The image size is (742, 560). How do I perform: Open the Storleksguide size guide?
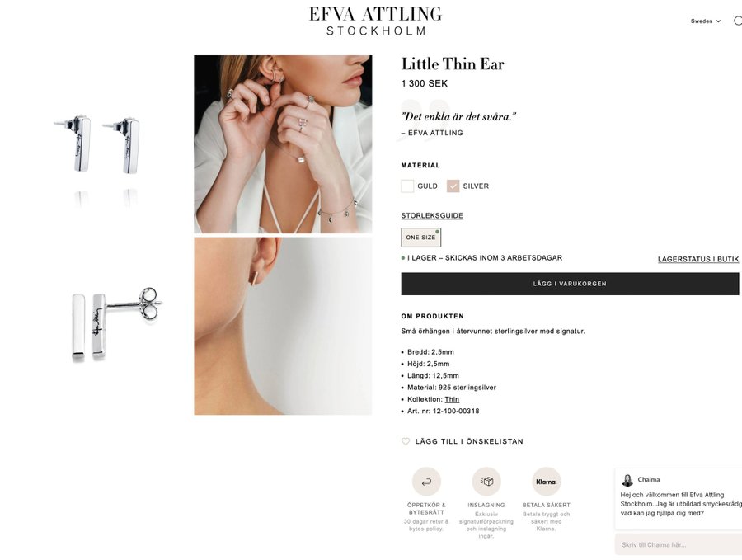[x=432, y=215]
